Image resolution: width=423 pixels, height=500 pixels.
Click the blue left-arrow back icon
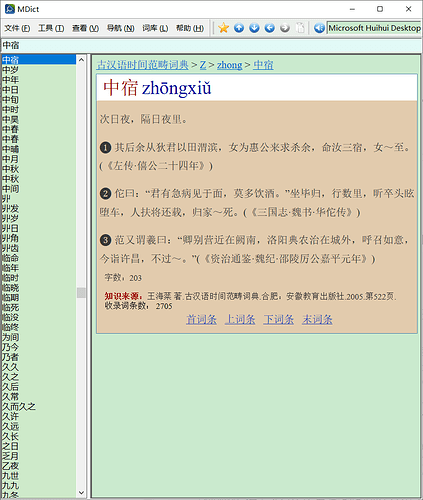tap(269, 28)
